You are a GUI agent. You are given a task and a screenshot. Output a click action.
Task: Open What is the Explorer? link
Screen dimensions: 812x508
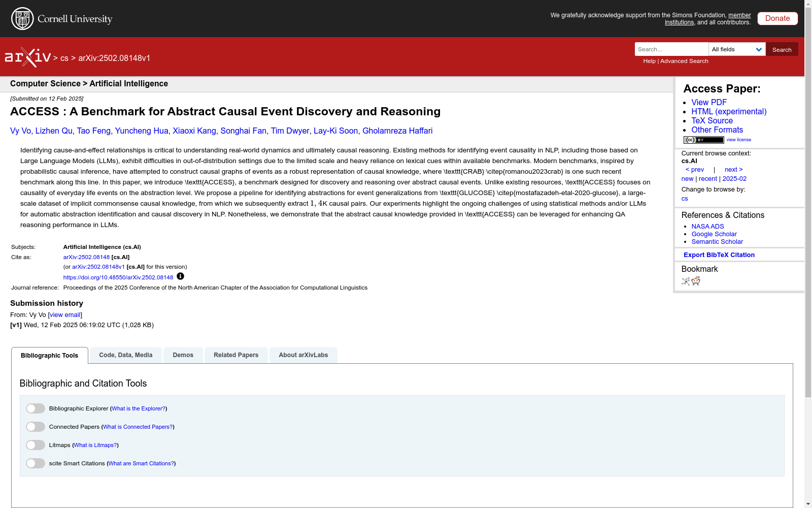click(139, 408)
